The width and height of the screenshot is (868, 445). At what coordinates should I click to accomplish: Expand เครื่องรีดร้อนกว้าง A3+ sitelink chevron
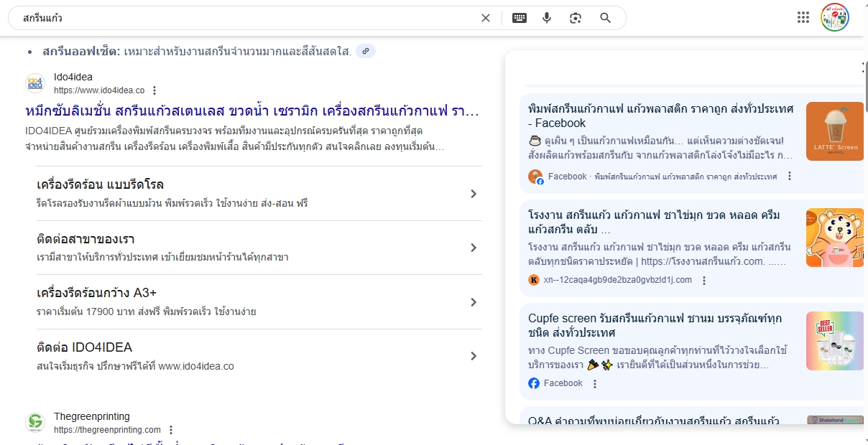(x=474, y=302)
